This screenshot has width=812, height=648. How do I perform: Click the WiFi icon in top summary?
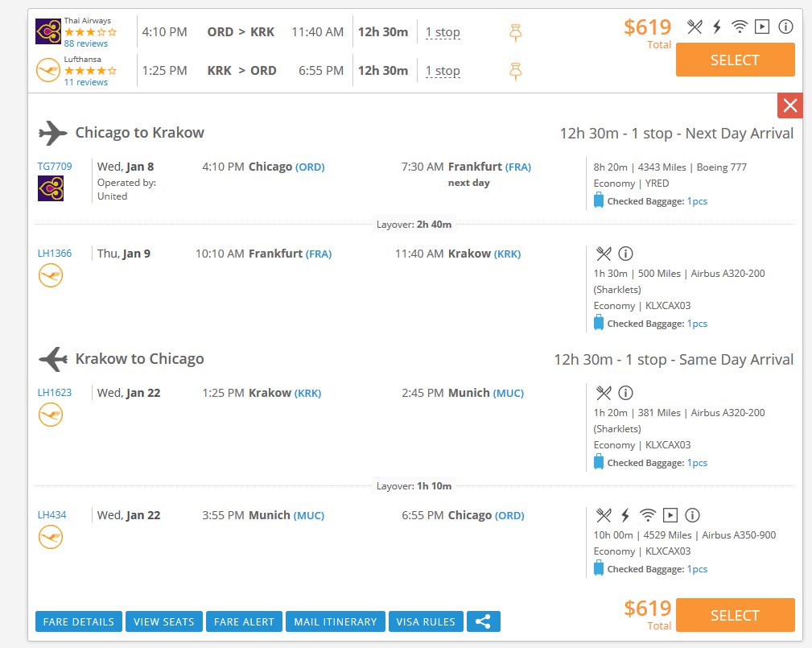coord(740,27)
